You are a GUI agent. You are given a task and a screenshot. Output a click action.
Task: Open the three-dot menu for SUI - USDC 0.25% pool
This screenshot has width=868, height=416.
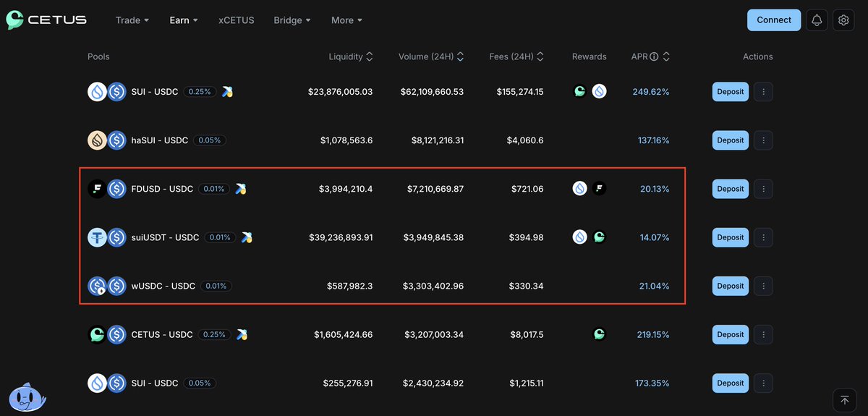[763, 92]
